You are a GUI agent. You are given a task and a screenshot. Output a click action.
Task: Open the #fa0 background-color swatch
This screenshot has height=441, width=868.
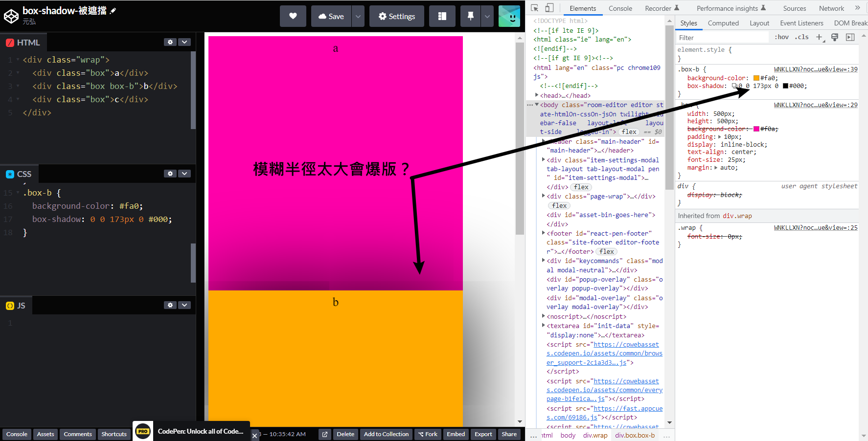(756, 78)
